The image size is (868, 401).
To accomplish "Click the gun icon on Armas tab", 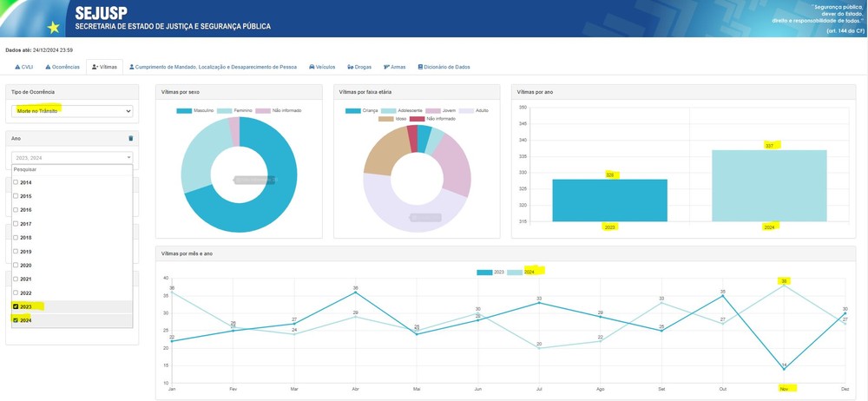I will click(x=386, y=67).
